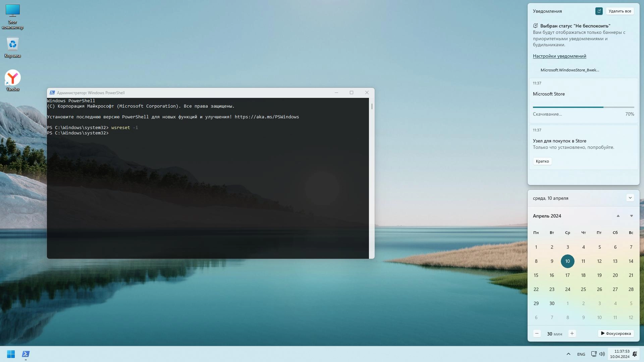Click notification bell icon beside clock
This screenshot has width=644, height=362.
pyautogui.click(x=635, y=354)
